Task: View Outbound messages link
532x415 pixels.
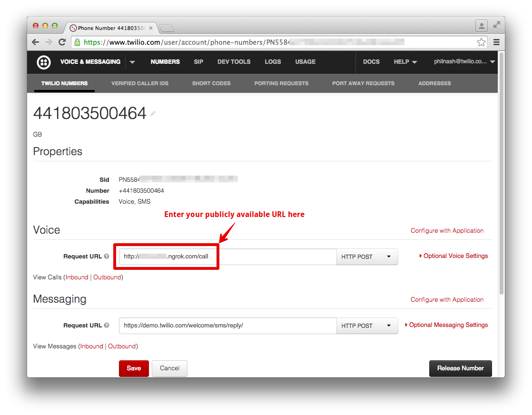Action: click(122, 346)
